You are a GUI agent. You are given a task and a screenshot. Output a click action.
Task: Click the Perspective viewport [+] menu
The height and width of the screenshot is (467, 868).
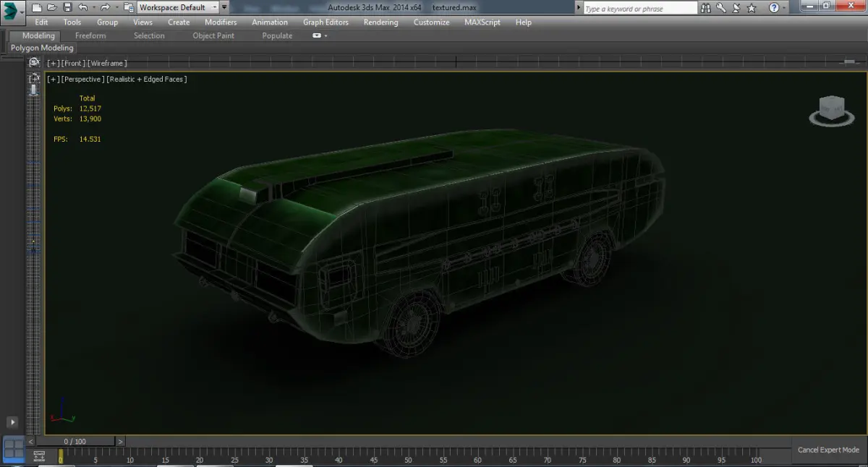coord(53,80)
